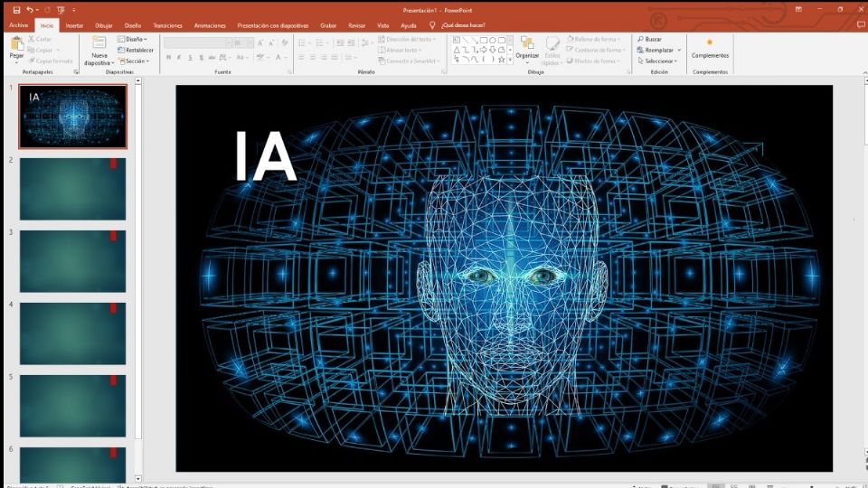
Task: Click the Undo arrow icon
Action: [x=30, y=9]
